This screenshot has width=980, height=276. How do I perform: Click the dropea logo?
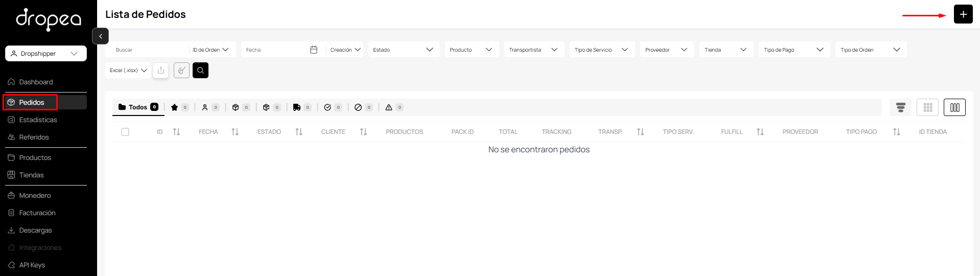tap(49, 20)
